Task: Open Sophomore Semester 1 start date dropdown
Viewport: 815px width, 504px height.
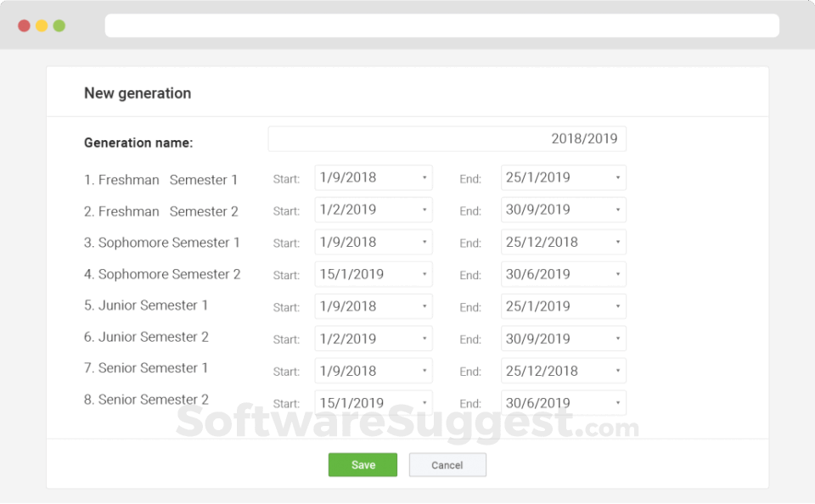Action: pos(374,242)
